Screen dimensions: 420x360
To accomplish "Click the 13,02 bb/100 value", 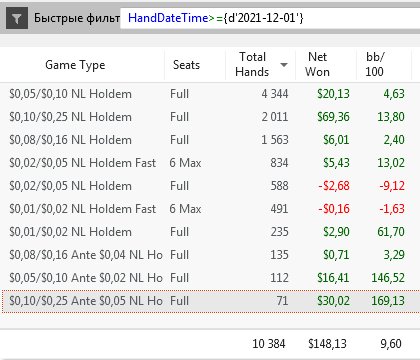I will tap(391, 163).
